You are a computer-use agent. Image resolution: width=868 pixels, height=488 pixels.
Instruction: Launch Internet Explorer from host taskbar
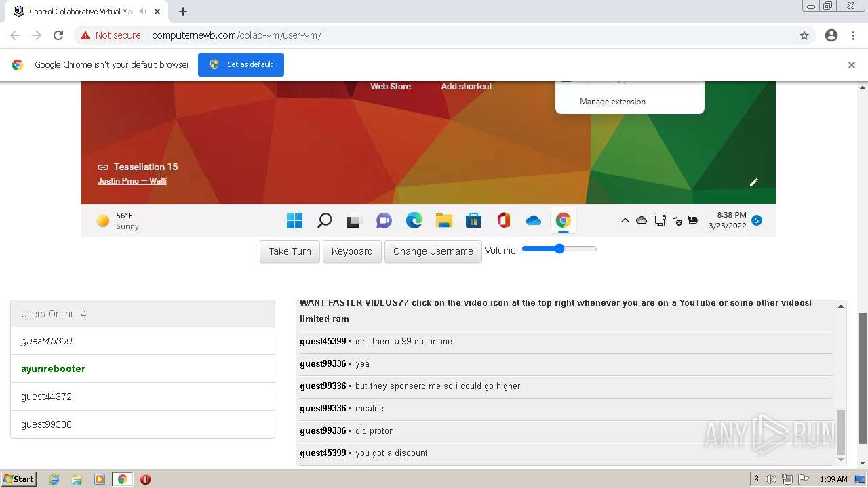(x=54, y=479)
